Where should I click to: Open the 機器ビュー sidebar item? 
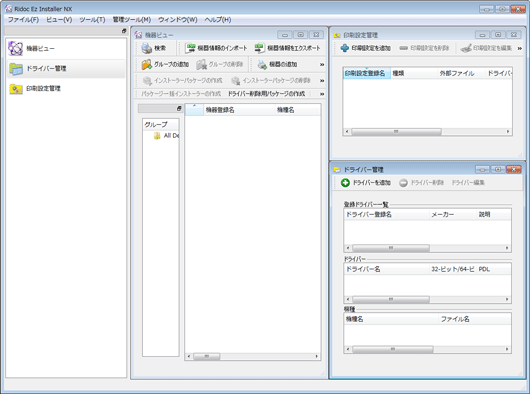pos(66,49)
